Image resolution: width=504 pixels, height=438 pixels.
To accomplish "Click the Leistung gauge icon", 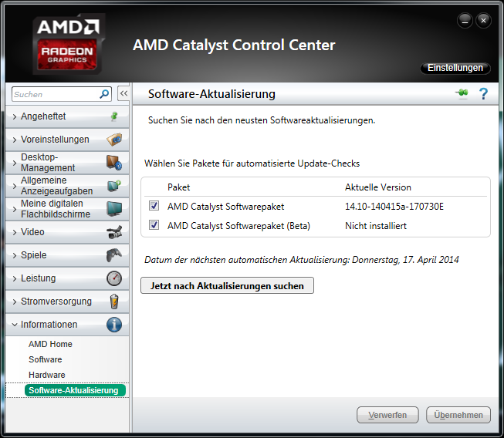I will pyautogui.click(x=114, y=278).
